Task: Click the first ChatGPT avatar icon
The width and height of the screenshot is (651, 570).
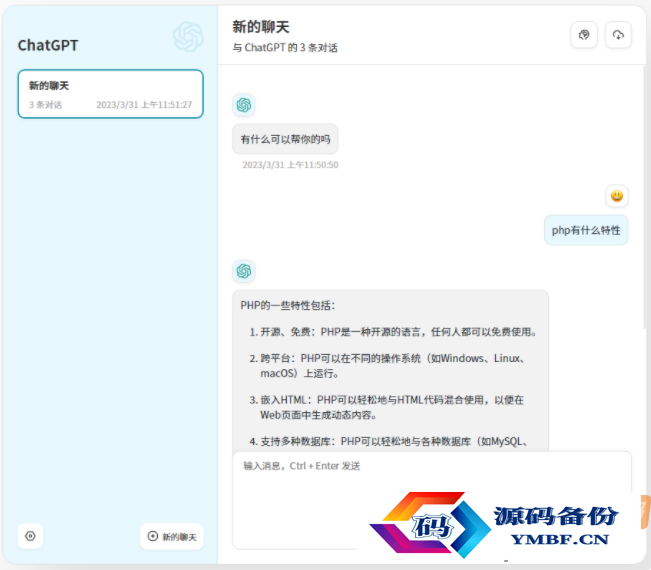Action: pos(244,105)
